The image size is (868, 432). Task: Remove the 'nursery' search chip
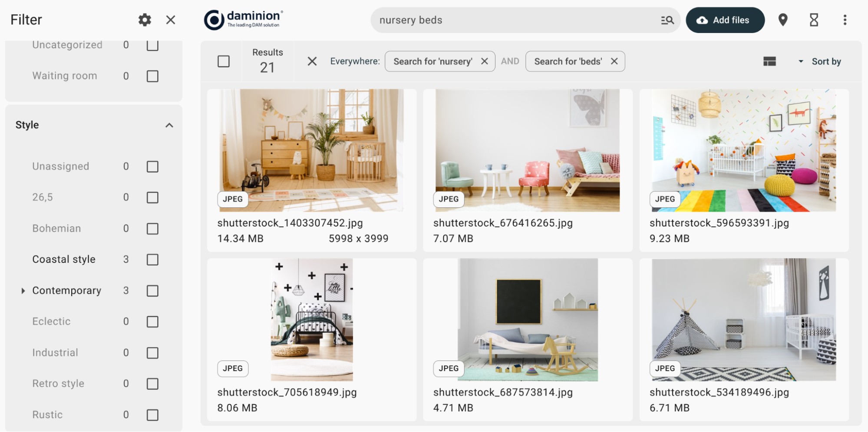pyautogui.click(x=485, y=61)
